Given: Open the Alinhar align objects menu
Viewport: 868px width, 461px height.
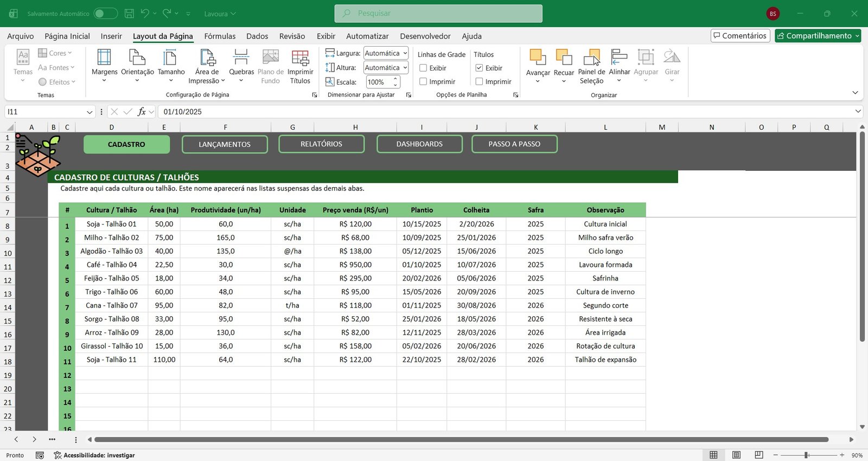Looking at the screenshot, I should click(619, 66).
